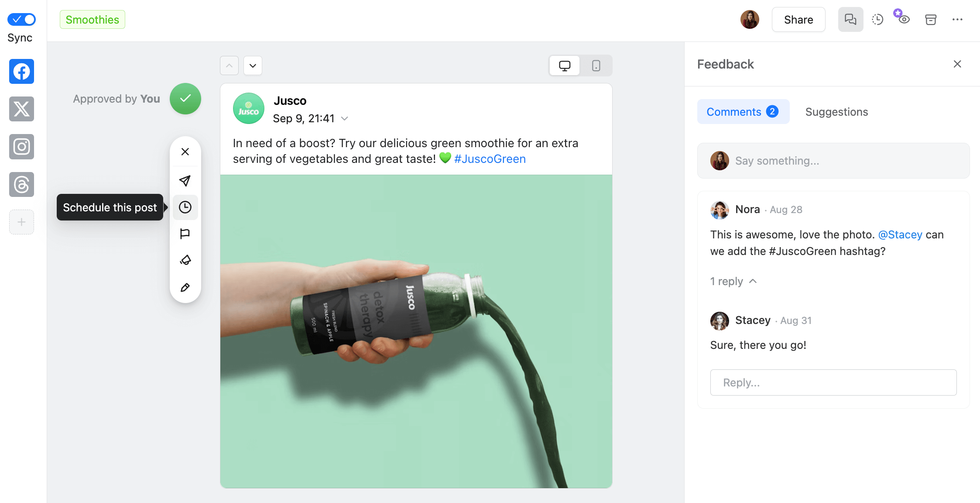The image size is (980, 503).
Task: Click the Threads app icon in sidebar
Action: (x=22, y=185)
